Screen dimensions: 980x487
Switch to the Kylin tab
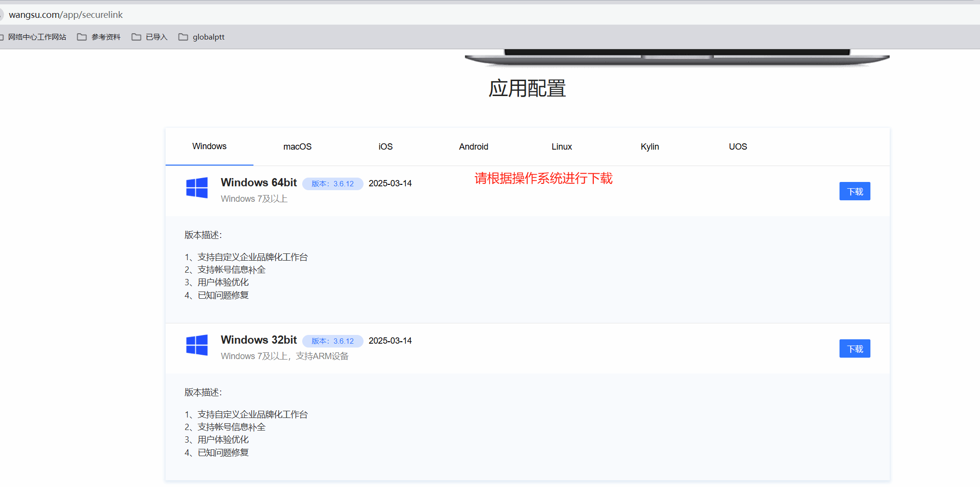[650, 147]
